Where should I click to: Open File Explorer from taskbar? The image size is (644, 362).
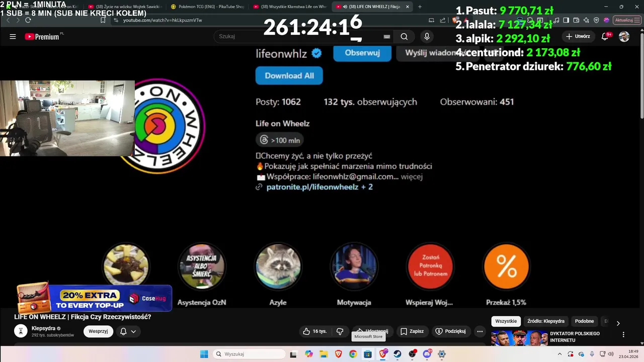pyautogui.click(x=323, y=354)
